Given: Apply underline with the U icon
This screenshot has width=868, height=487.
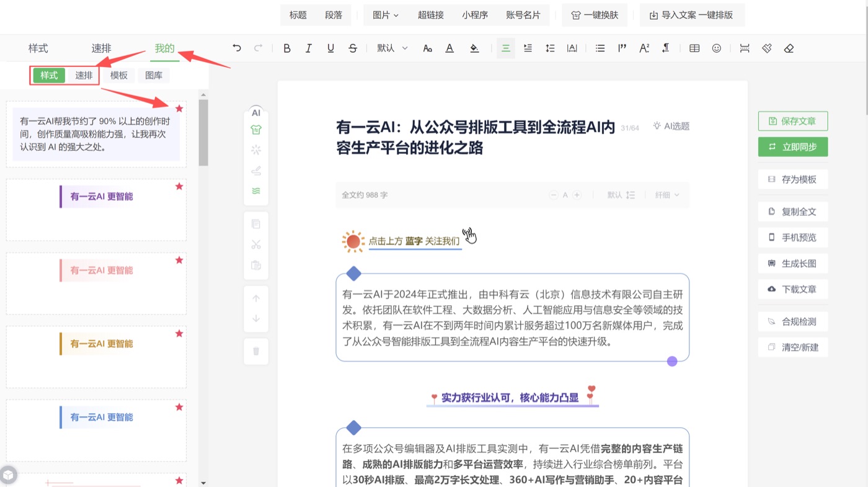Looking at the screenshot, I should point(330,48).
